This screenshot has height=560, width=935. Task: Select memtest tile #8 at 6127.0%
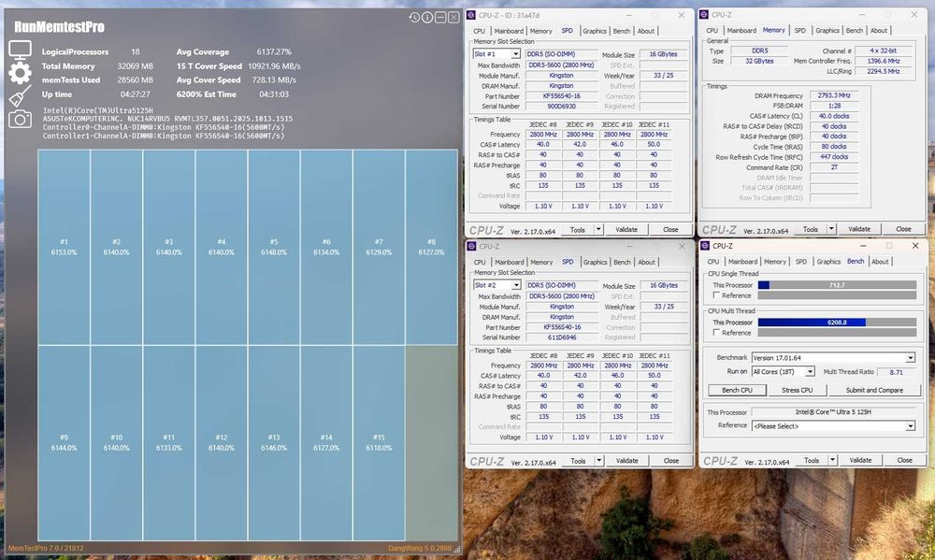pos(431,247)
